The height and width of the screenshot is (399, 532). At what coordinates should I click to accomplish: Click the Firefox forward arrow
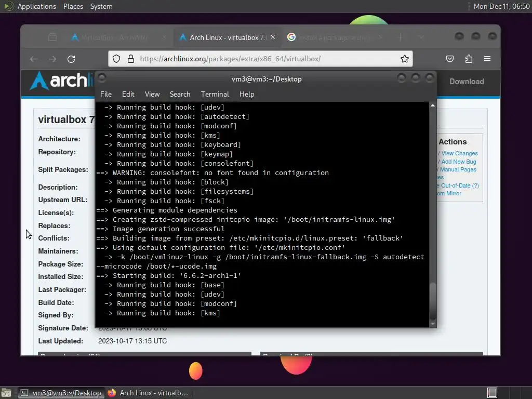(x=52, y=59)
